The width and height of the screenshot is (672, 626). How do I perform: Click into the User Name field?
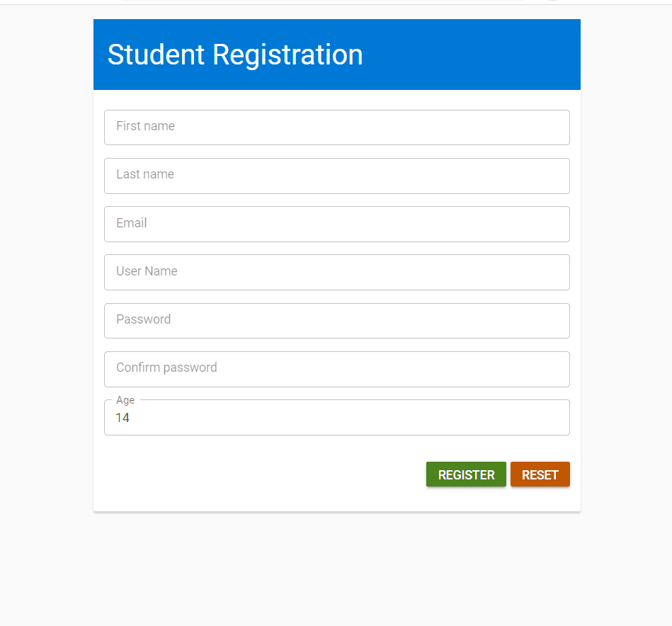pyautogui.click(x=336, y=272)
